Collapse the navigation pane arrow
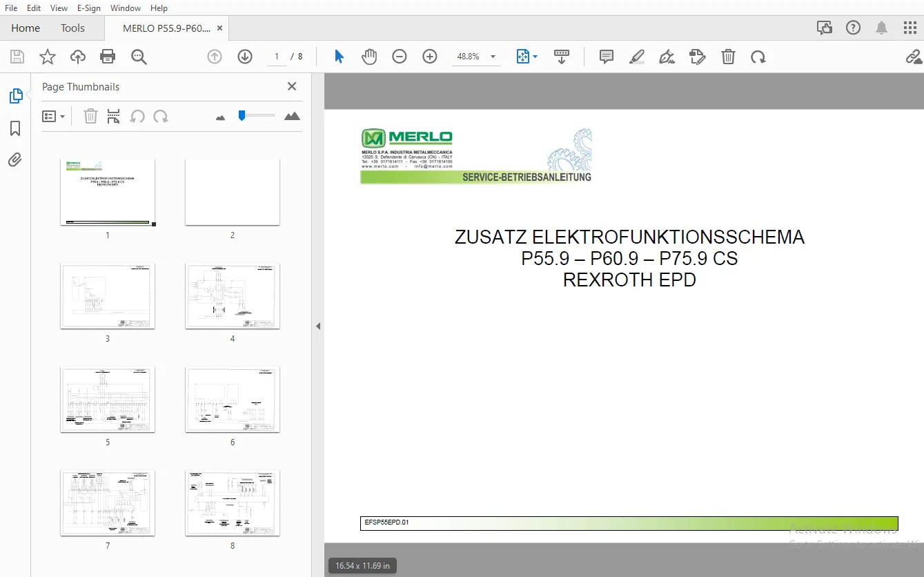 318,326
